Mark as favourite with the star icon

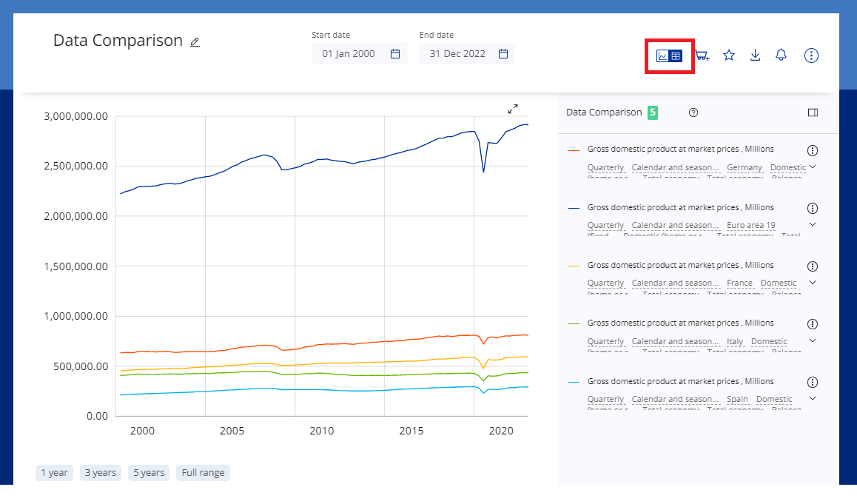pyautogui.click(x=729, y=56)
